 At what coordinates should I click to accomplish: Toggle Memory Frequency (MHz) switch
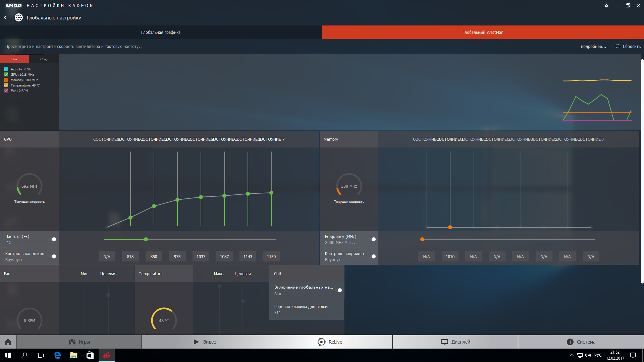point(373,239)
